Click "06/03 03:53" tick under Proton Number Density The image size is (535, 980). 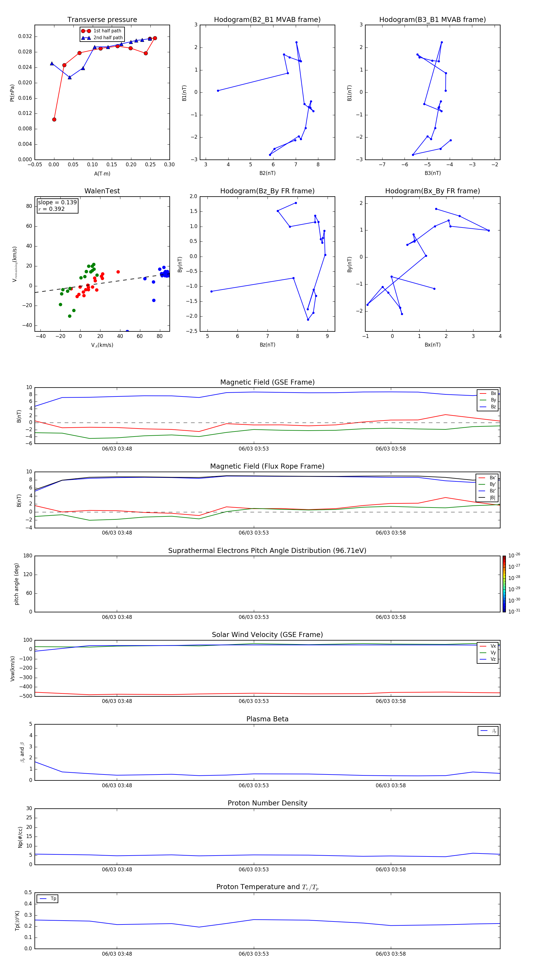(254, 869)
